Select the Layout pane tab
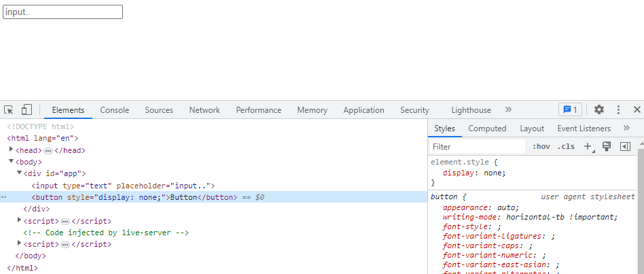The height and width of the screenshot is (274, 644). tap(532, 129)
